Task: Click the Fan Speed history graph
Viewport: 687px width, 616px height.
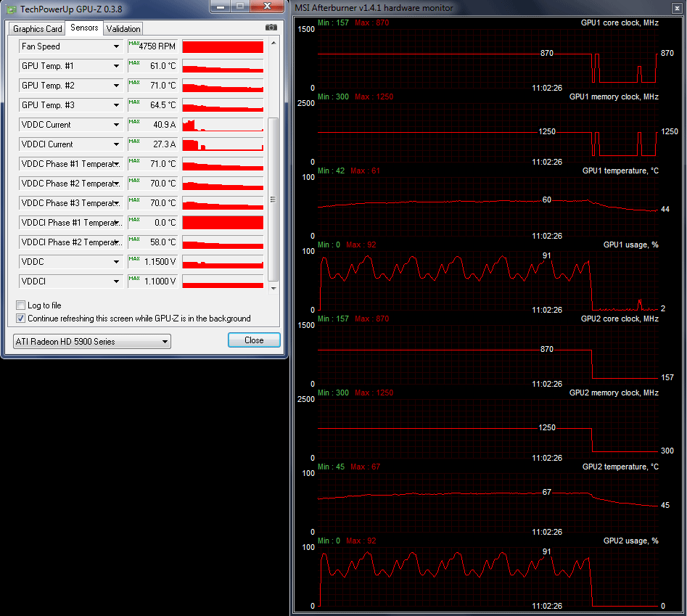Action: pos(223,46)
